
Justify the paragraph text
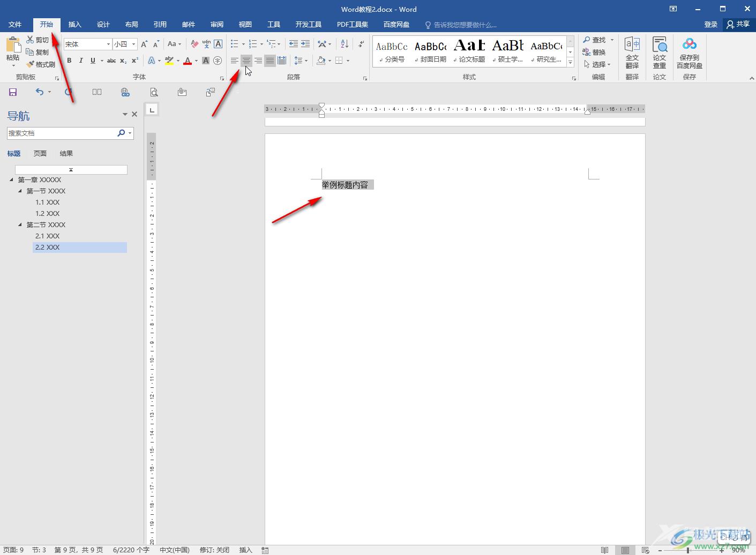point(270,61)
